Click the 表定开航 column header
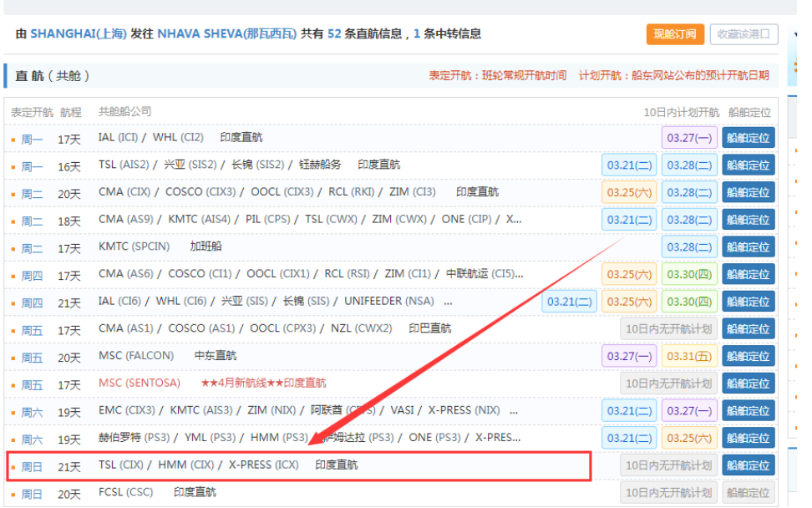Screen dimensions: 812x508 click(32, 112)
